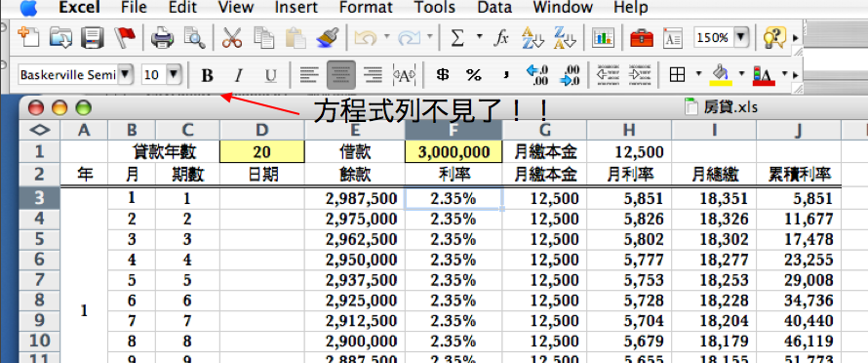This screenshot has width=868, height=363.
Task: Open the red Toolbox
Action: click(x=642, y=37)
